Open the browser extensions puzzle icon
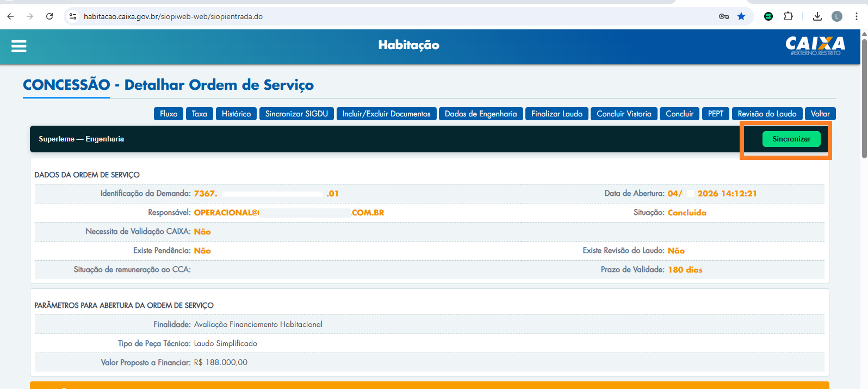The width and height of the screenshot is (868, 389). pos(788,16)
